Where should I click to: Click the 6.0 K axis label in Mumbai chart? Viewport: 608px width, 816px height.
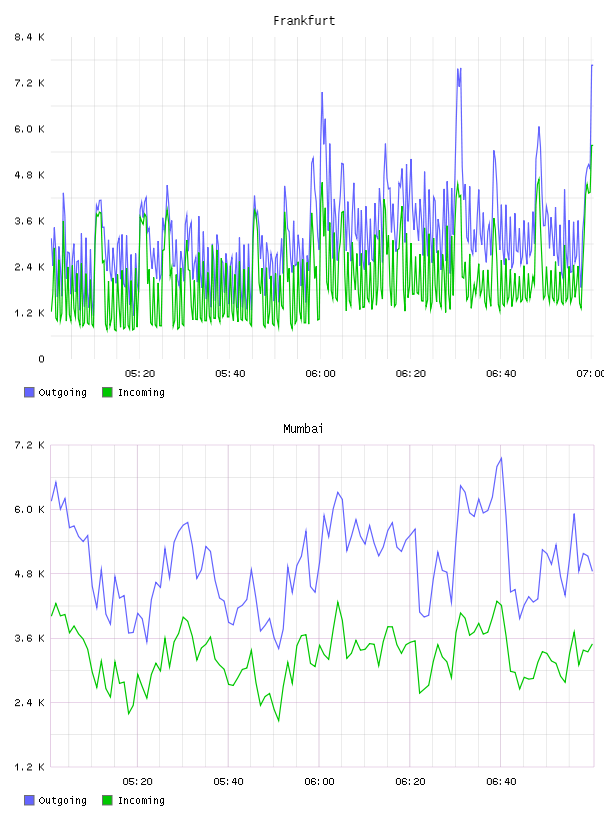click(29, 509)
